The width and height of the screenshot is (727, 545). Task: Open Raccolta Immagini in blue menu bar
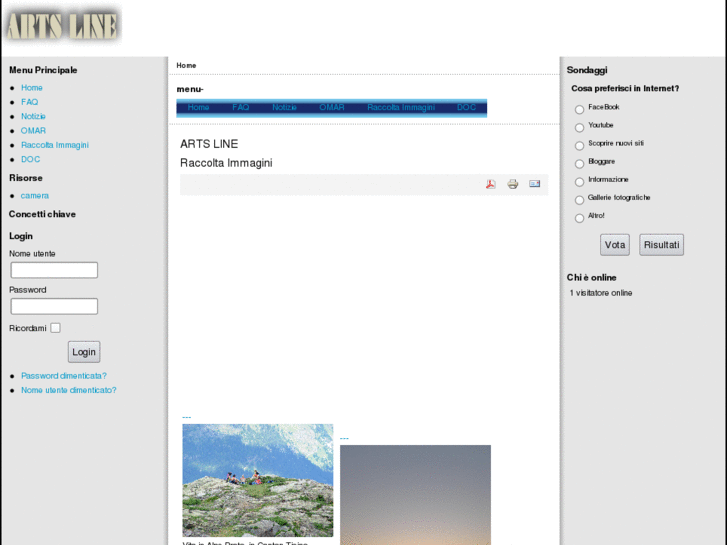pos(401,107)
